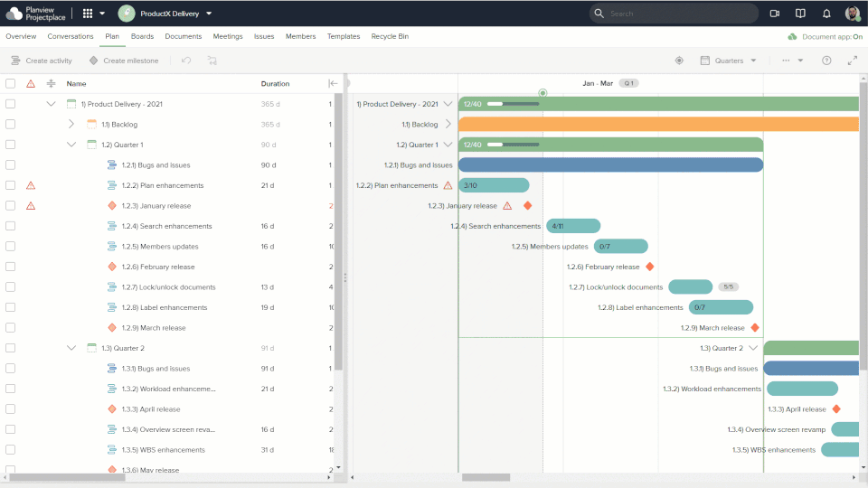Image resolution: width=868 pixels, height=488 pixels.
Task: Check the 1.2.1 Bugs and issues checkbox
Action: click(x=11, y=164)
